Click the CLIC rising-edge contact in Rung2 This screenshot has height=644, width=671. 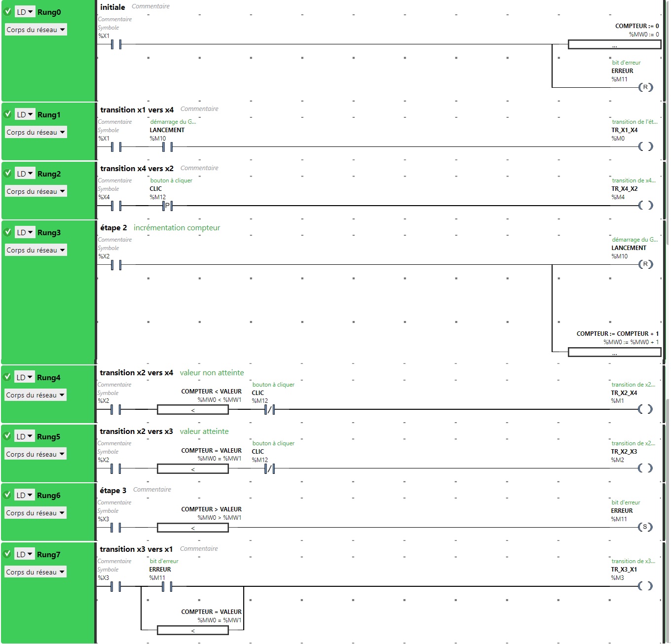tap(167, 206)
